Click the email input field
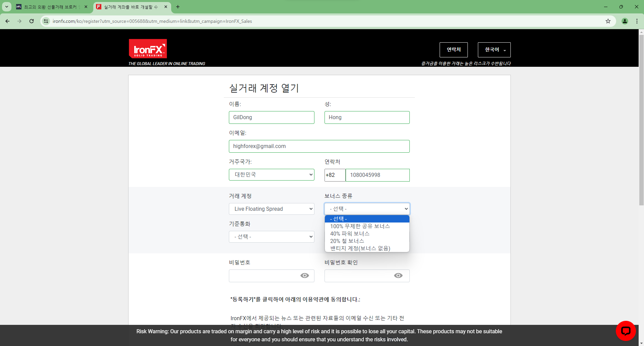 pos(319,146)
